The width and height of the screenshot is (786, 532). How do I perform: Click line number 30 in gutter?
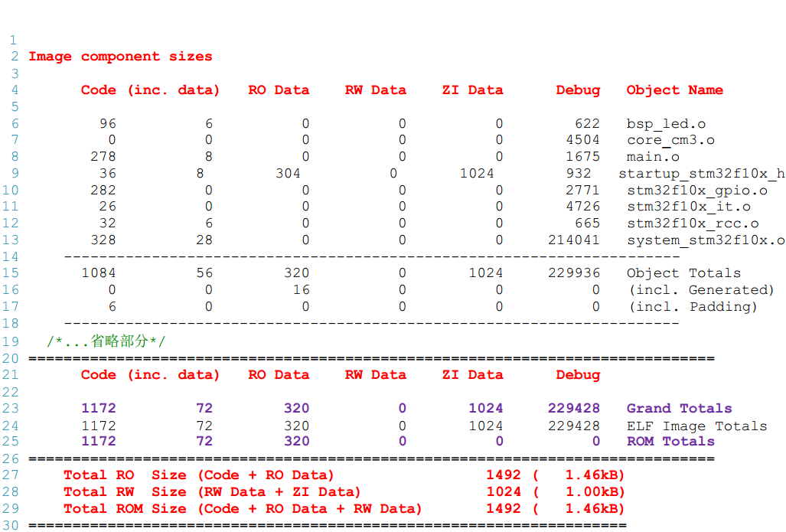pyautogui.click(x=11, y=525)
